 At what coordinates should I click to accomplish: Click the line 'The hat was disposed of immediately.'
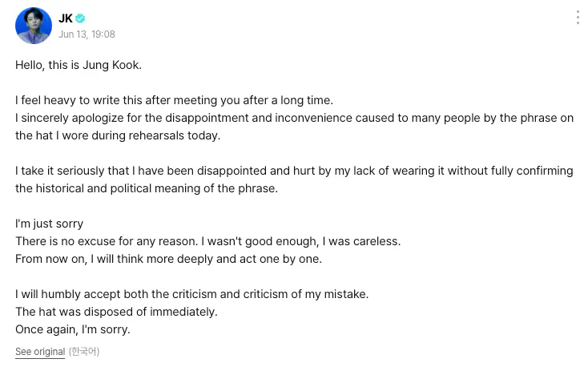click(116, 312)
